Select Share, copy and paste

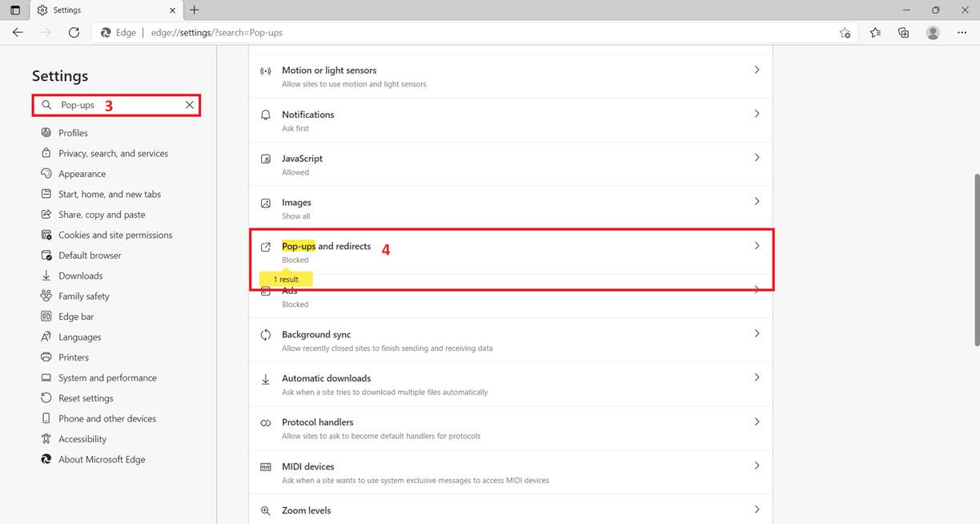pyautogui.click(x=102, y=215)
